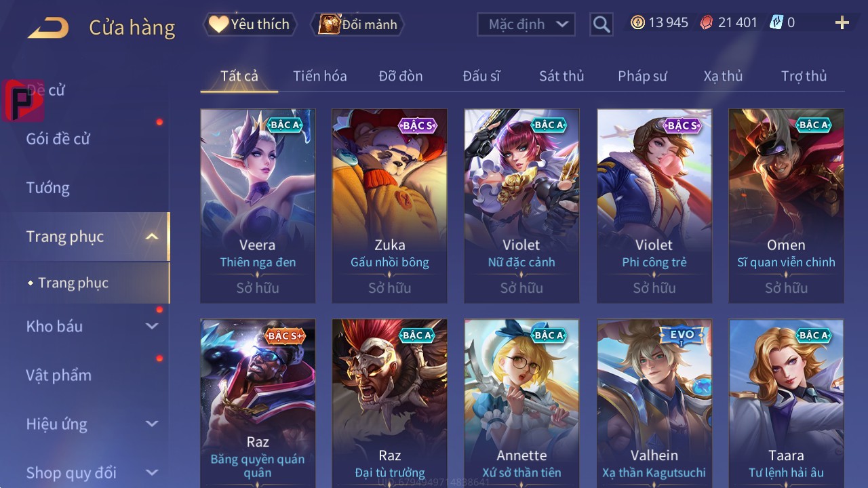Open Gói đề cử in sidebar
The height and width of the screenshot is (488, 868).
click(x=58, y=139)
